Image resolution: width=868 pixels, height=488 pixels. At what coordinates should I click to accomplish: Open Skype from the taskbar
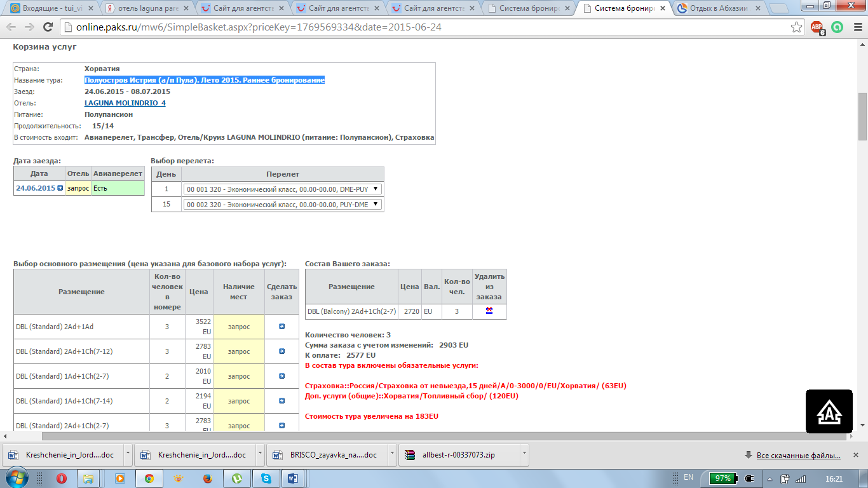pyautogui.click(x=266, y=478)
